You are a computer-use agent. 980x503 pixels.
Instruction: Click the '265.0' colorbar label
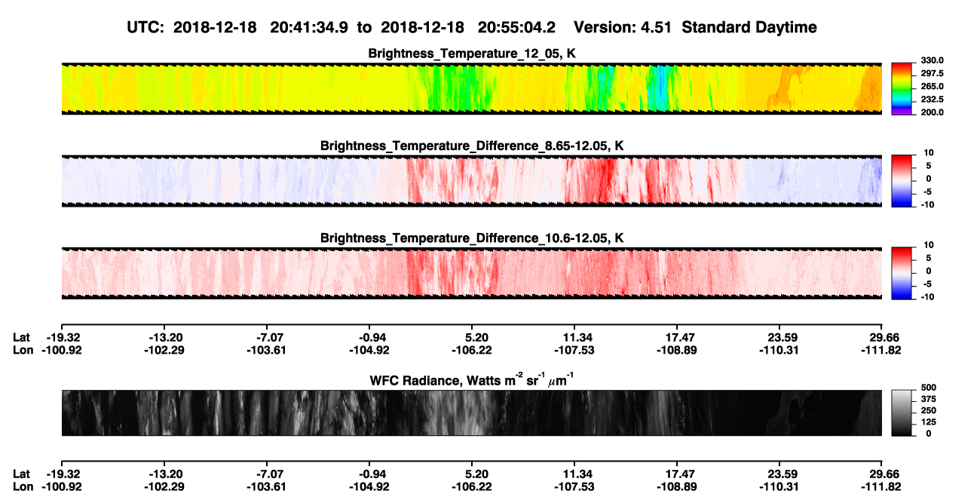coord(931,86)
